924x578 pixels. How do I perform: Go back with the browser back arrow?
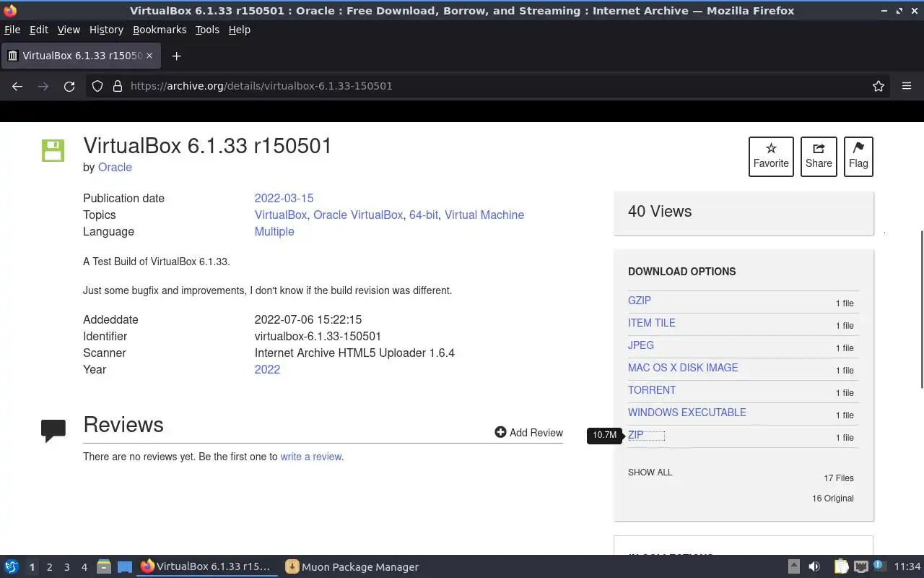17,86
